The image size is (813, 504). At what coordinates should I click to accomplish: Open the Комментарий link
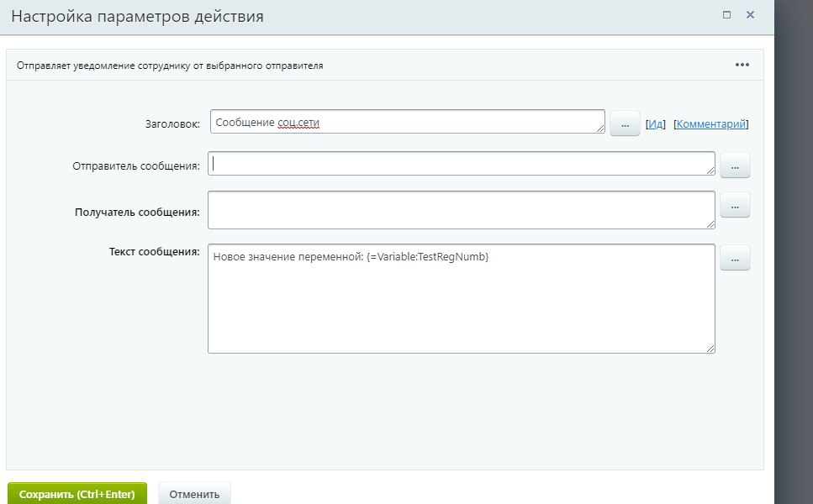[x=711, y=124]
